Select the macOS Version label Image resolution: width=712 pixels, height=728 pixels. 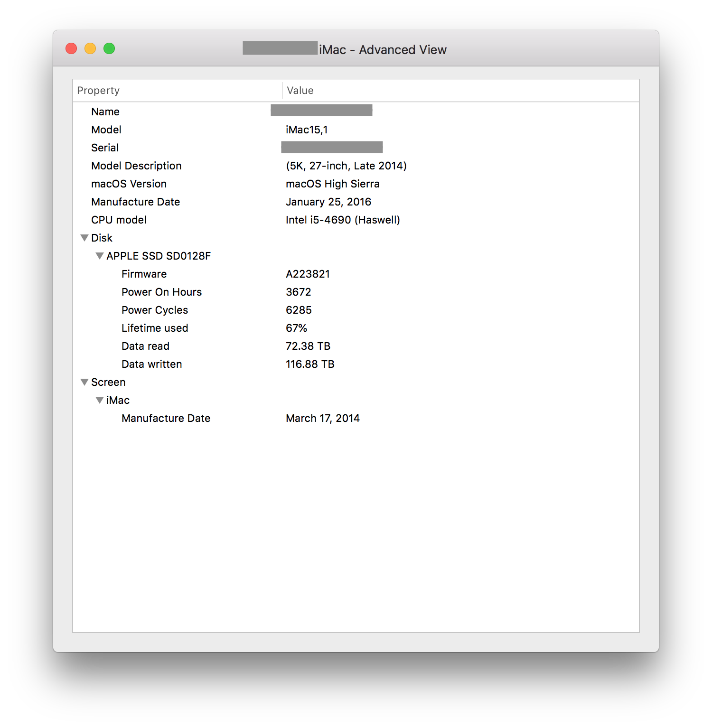click(129, 184)
